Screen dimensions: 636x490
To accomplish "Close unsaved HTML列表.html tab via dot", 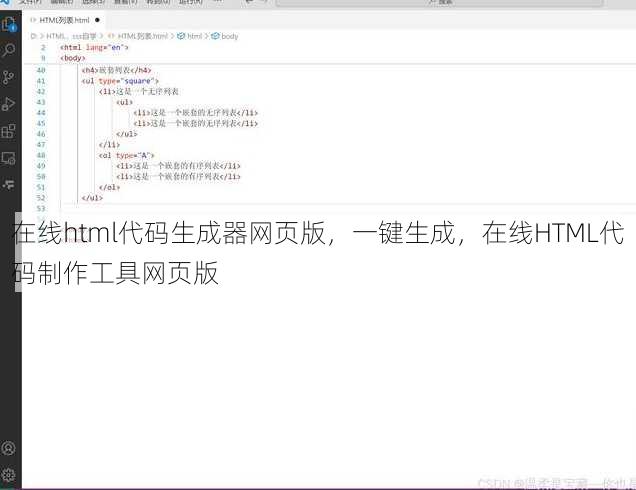I will coord(97,20).
